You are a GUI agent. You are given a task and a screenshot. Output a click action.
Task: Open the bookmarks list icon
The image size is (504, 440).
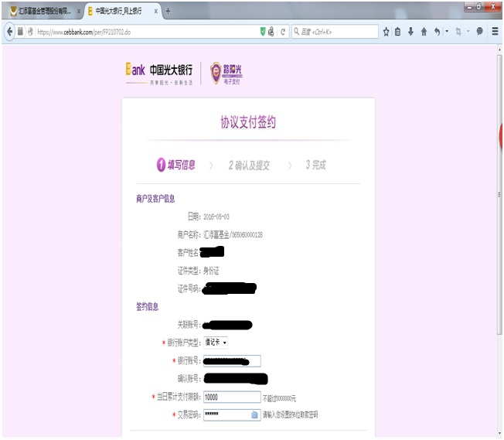(398, 32)
